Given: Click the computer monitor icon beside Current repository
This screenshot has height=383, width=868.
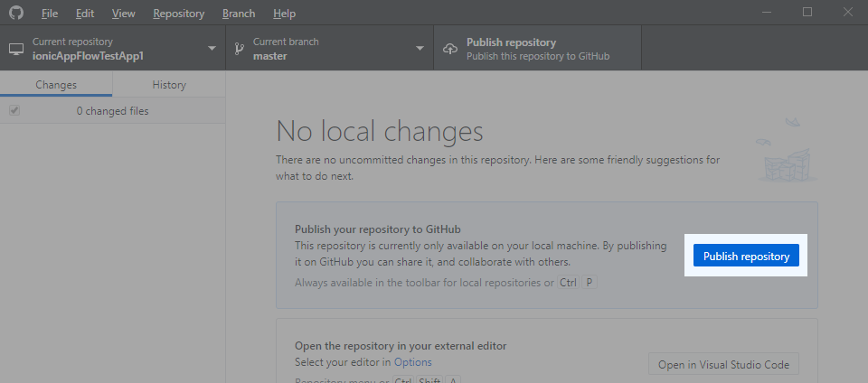Looking at the screenshot, I should tap(16, 49).
